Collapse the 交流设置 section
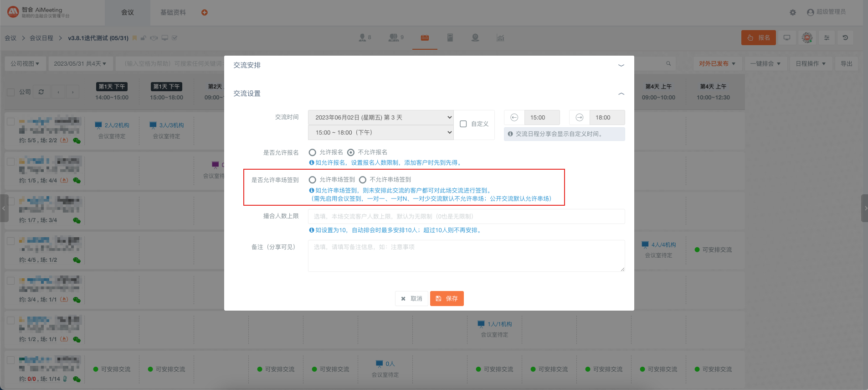868x390 pixels. click(x=621, y=94)
